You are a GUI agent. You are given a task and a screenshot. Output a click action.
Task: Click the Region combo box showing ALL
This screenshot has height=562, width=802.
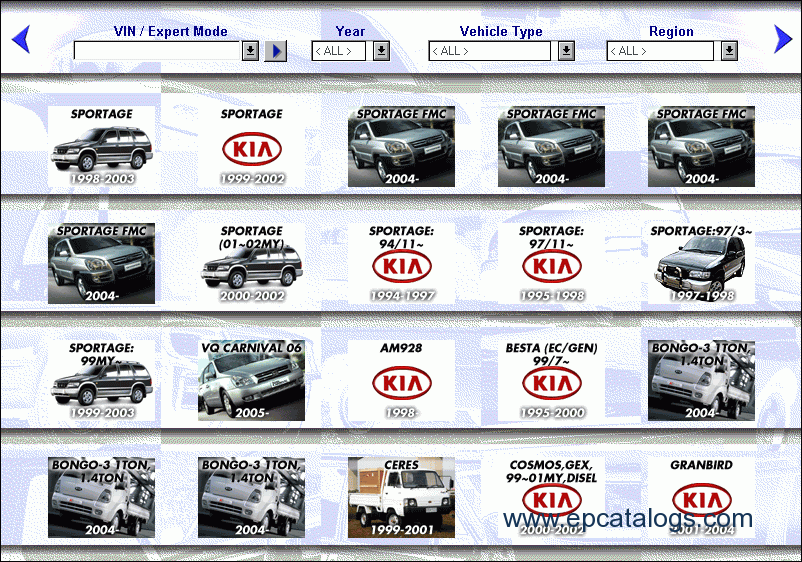pyautogui.click(x=660, y=51)
